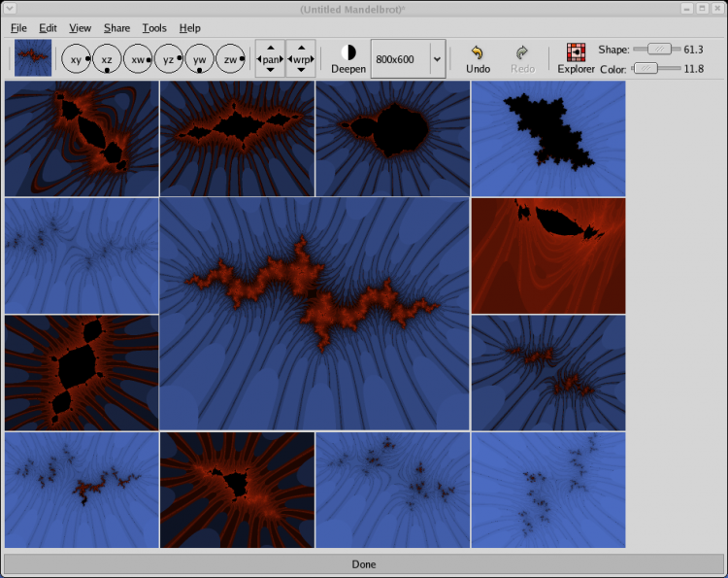Click the Color slider handle
The width and height of the screenshot is (728, 578).
point(645,68)
